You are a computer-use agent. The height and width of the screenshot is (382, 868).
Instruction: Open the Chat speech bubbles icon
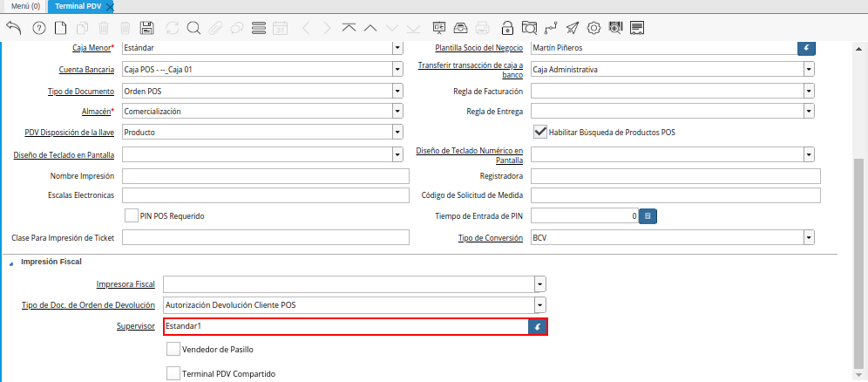tap(238, 28)
